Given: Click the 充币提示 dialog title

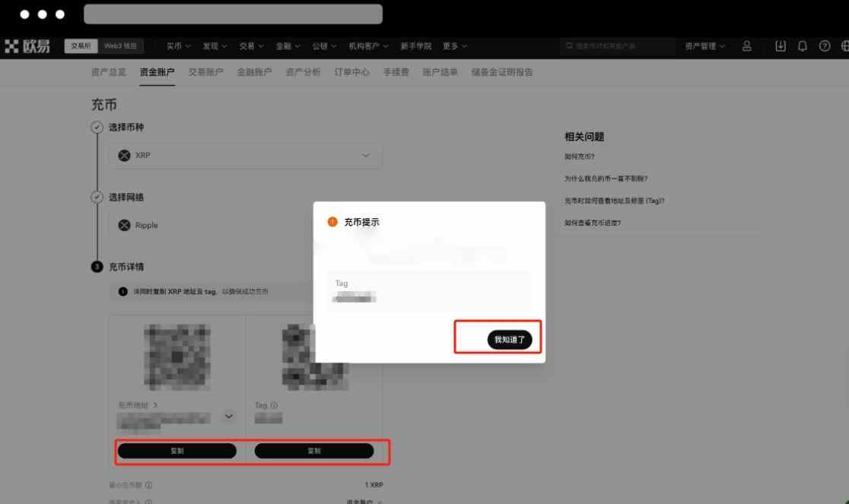Looking at the screenshot, I should (361, 222).
